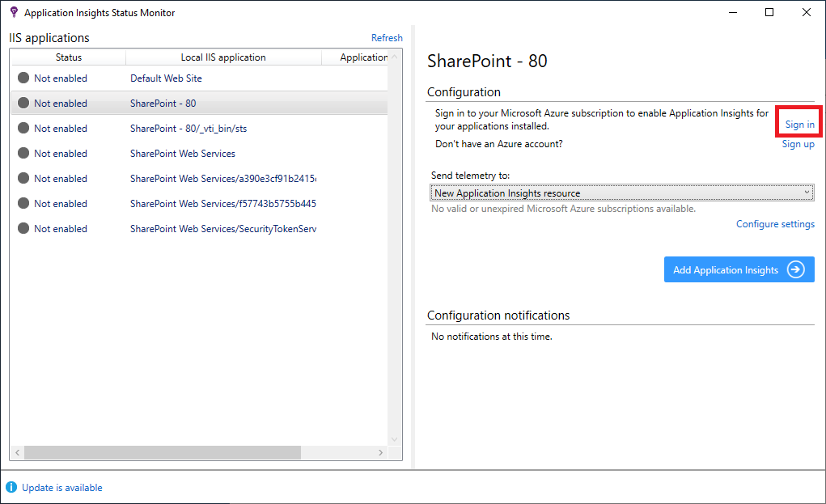Click status dot for Default Web Site
826x504 pixels.
click(23, 78)
